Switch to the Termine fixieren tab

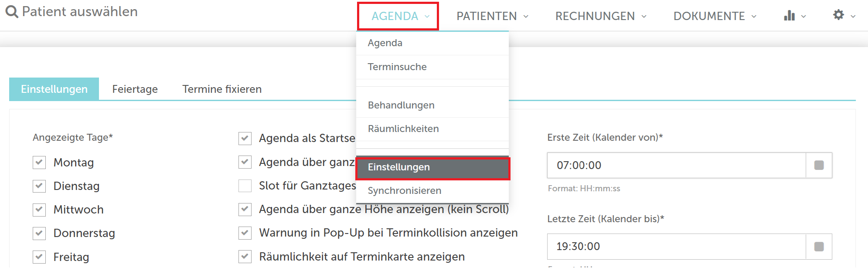coord(222,89)
